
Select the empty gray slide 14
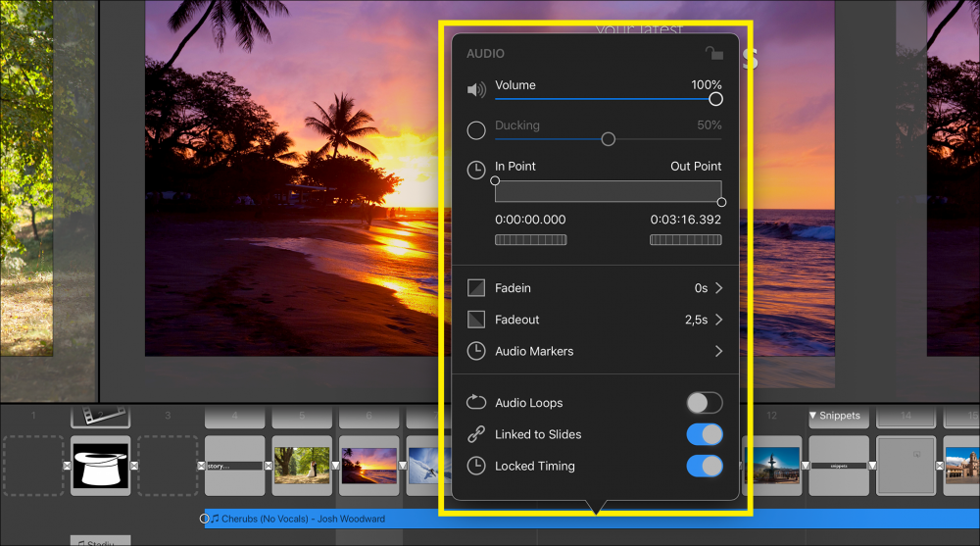point(906,466)
